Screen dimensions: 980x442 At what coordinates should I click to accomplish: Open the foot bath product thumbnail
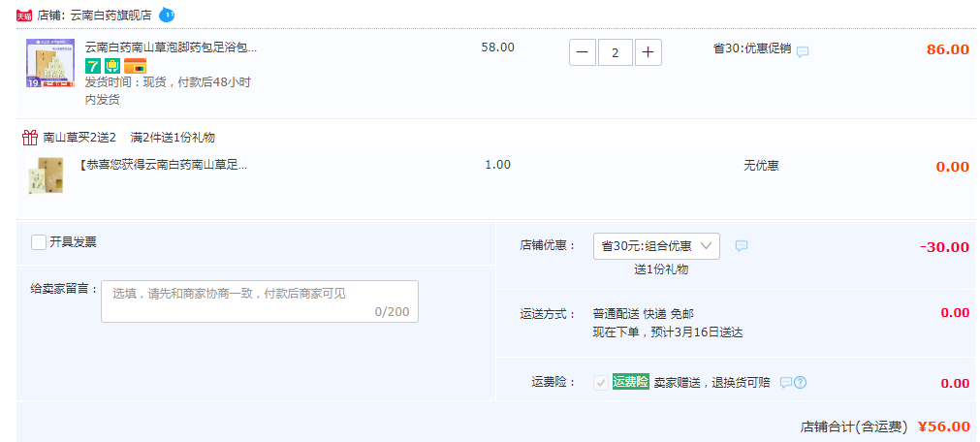coord(50,63)
